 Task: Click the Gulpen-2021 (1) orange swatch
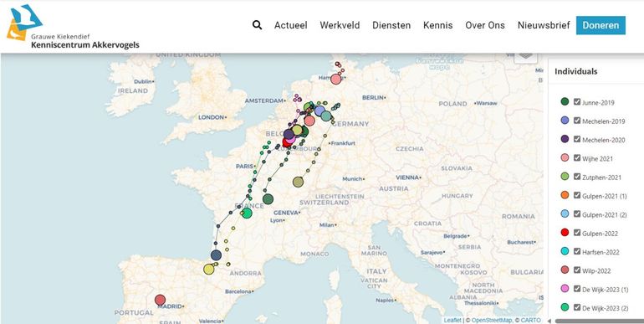pyautogui.click(x=565, y=195)
